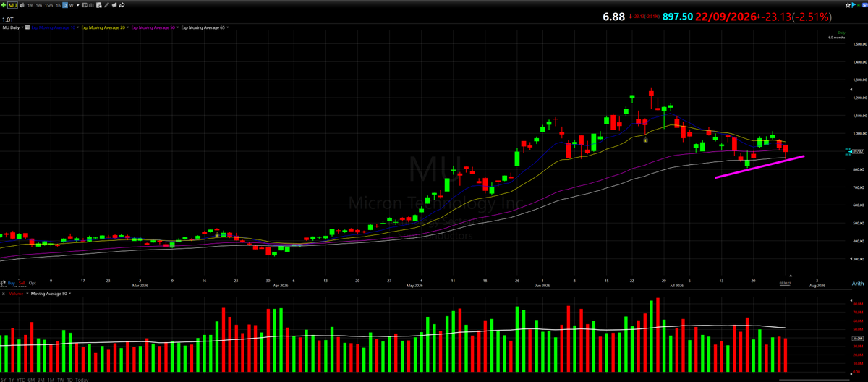The width and height of the screenshot is (868, 382).
Task: Select the Today range tab
Action: click(x=82, y=380)
